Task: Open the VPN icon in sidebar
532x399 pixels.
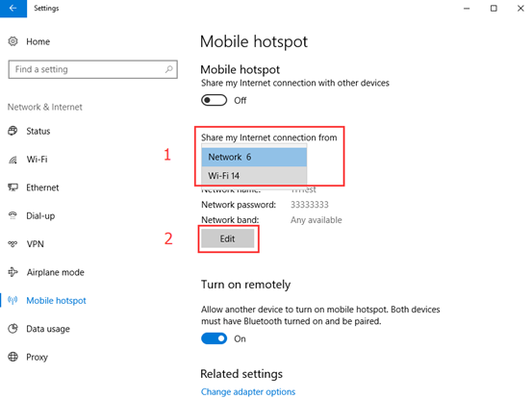Action: 13,244
